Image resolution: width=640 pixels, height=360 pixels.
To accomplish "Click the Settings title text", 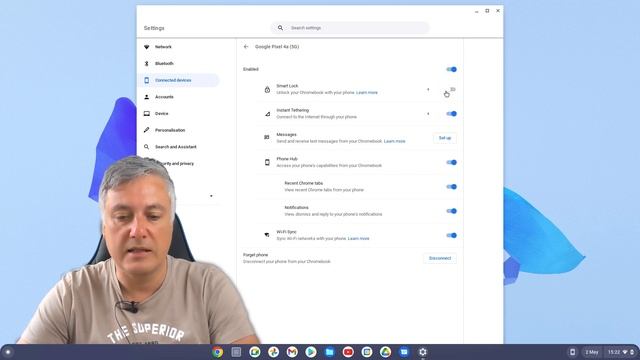I will coord(154,28).
